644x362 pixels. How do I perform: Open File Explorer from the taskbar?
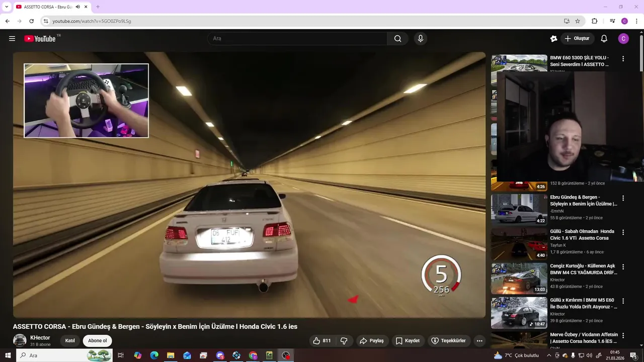171,355
